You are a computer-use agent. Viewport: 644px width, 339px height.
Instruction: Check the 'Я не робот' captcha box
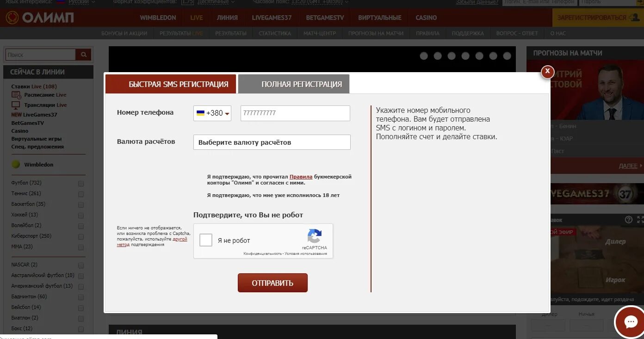click(206, 240)
